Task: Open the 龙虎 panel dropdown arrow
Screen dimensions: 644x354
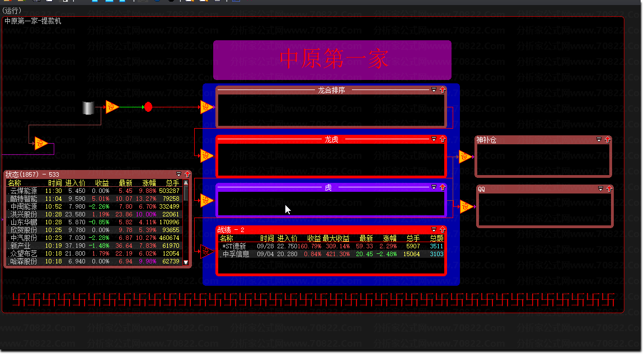Action: [x=434, y=139]
